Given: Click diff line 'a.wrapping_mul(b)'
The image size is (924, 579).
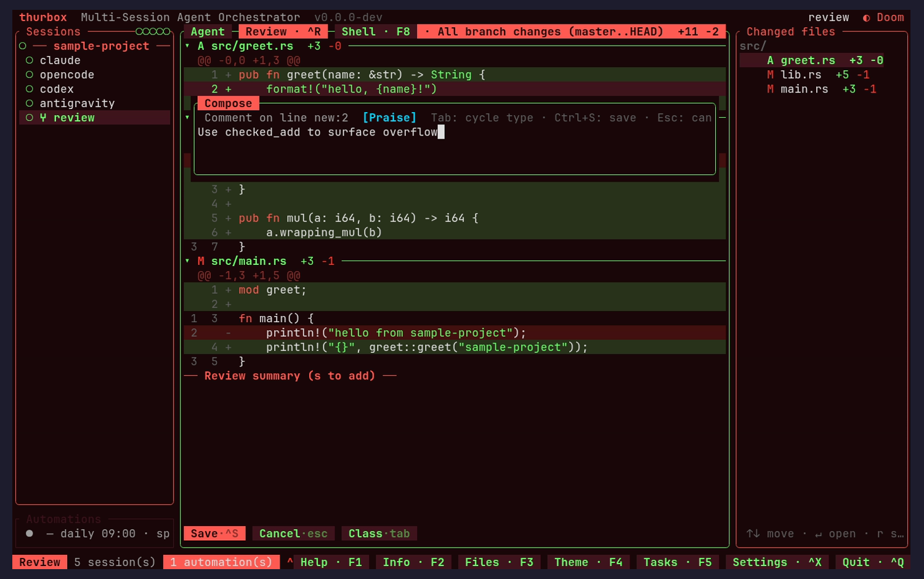Looking at the screenshot, I should tap(455, 232).
